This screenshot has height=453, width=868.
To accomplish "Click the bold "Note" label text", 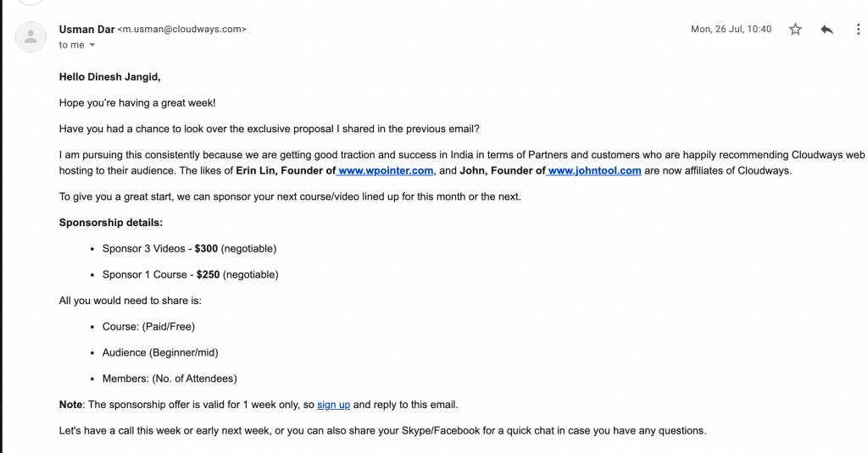I will (71, 405).
